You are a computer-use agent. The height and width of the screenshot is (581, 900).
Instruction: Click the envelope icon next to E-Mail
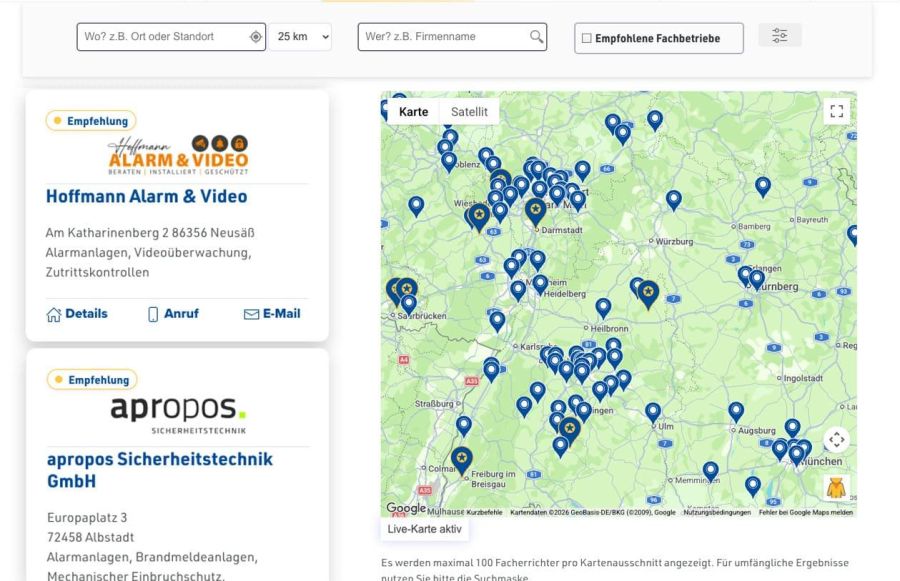coord(251,315)
